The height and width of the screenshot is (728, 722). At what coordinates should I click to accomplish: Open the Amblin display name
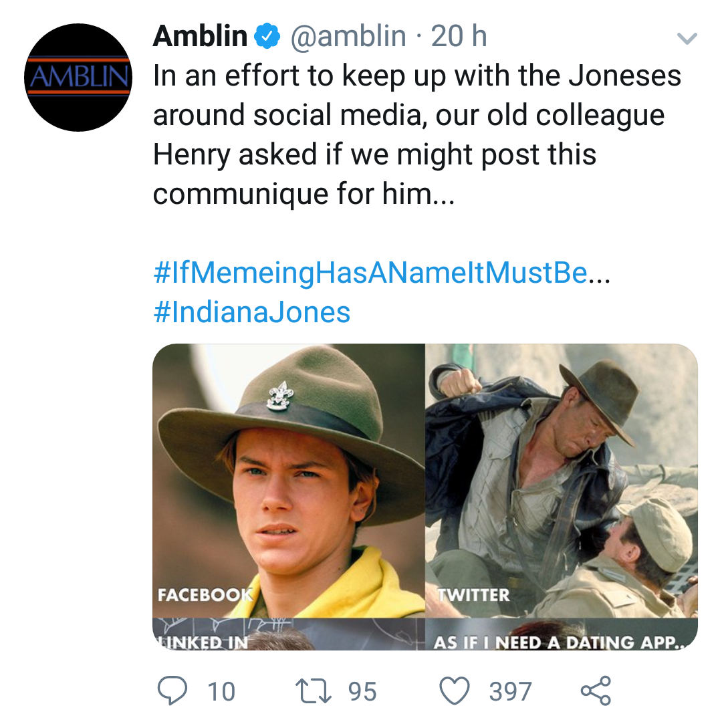click(200, 36)
